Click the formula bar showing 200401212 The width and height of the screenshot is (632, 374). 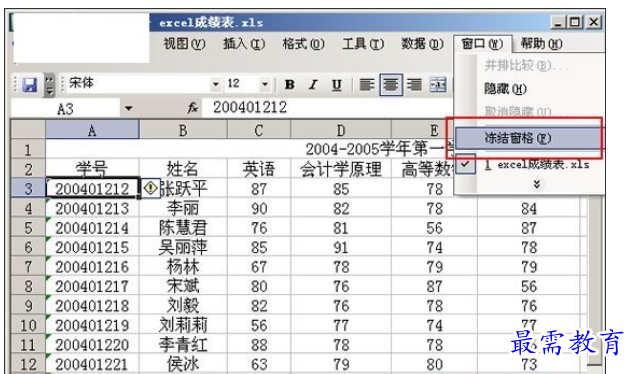(x=326, y=108)
